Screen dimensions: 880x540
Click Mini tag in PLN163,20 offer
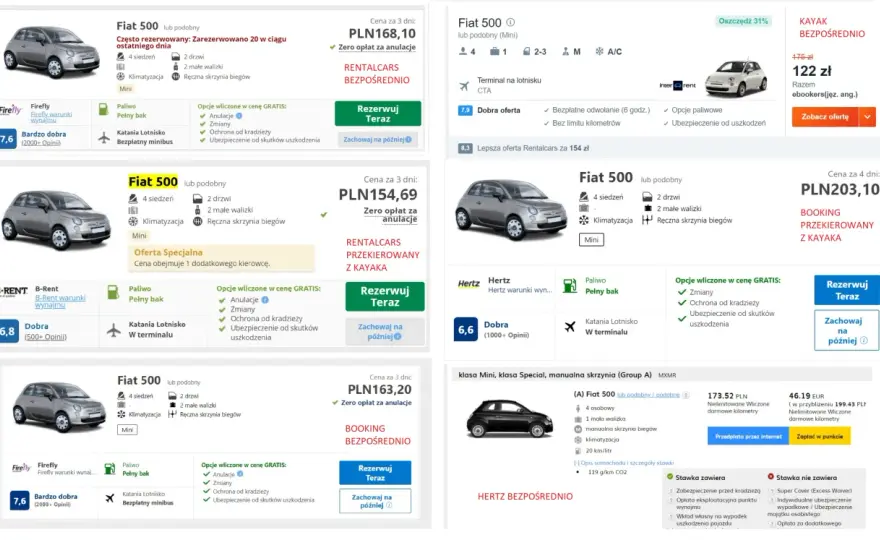tap(127, 429)
